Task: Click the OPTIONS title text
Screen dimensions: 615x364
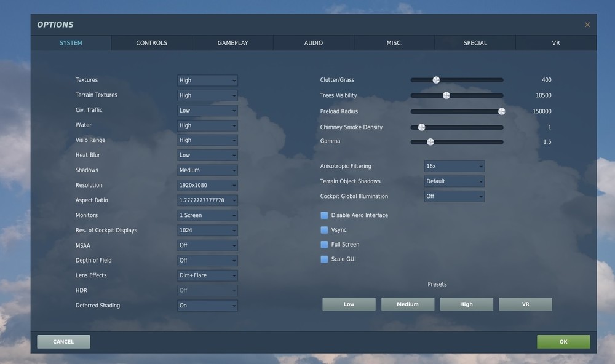Action: (x=55, y=25)
